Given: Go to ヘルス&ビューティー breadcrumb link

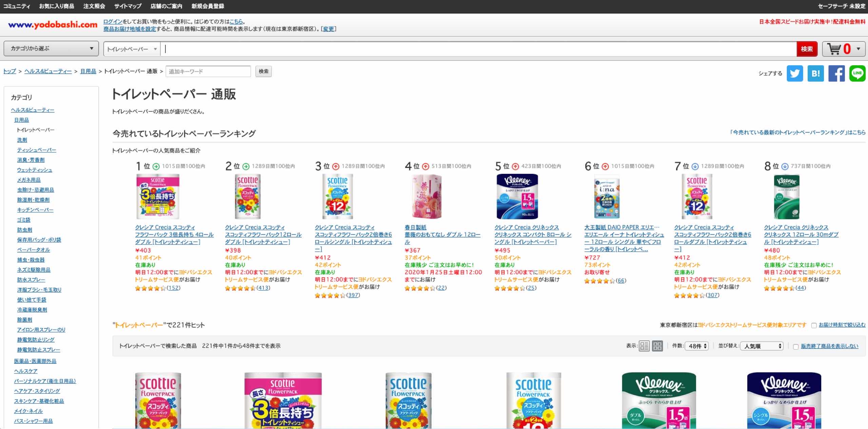Looking at the screenshot, I should pos(48,71).
